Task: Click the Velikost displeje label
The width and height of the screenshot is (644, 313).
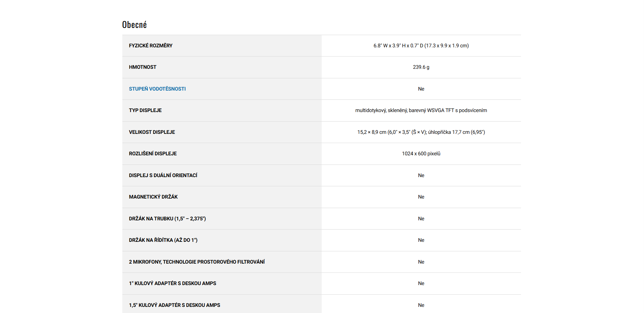Action: point(152,132)
